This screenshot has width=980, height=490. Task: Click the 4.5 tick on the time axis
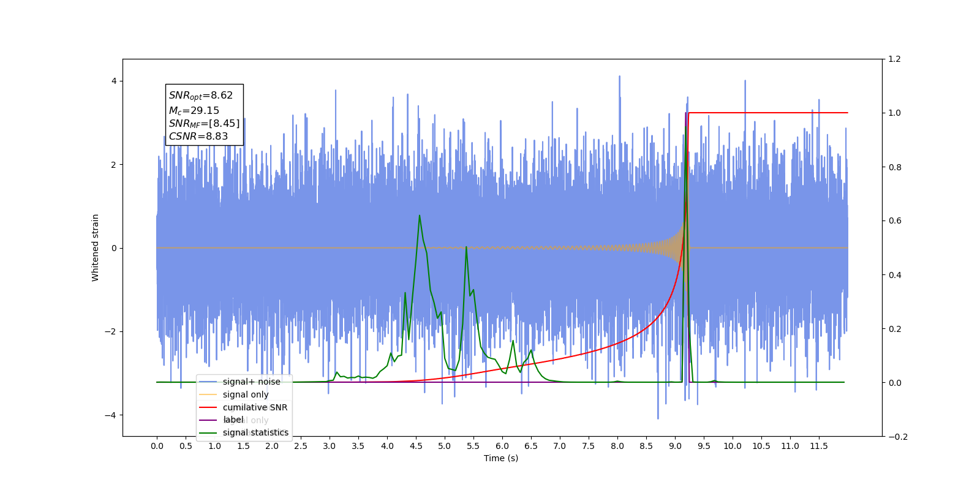(x=416, y=446)
